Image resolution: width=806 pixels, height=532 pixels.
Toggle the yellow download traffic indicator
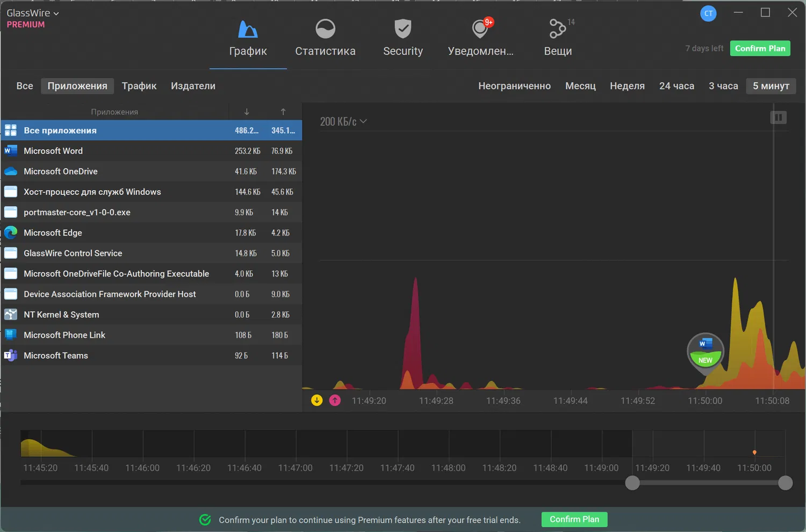pyautogui.click(x=317, y=400)
